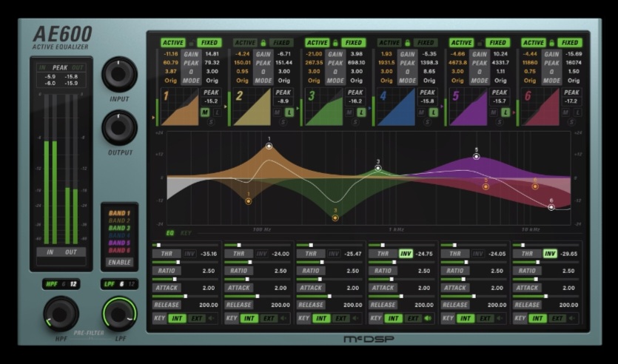Enable INV on band 6 threshold
The height and width of the screenshot is (364, 618).
click(x=550, y=254)
